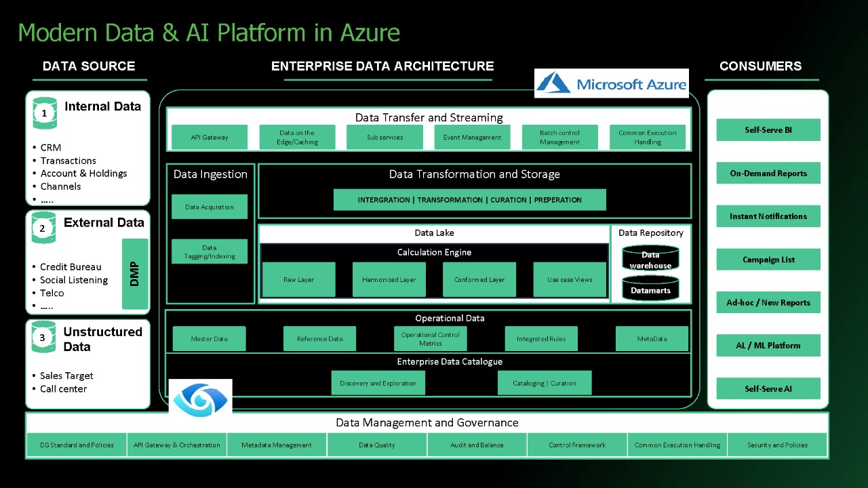The width and height of the screenshot is (868, 488).
Task: Click the DATA SOURCE heading
Action: [89, 66]
